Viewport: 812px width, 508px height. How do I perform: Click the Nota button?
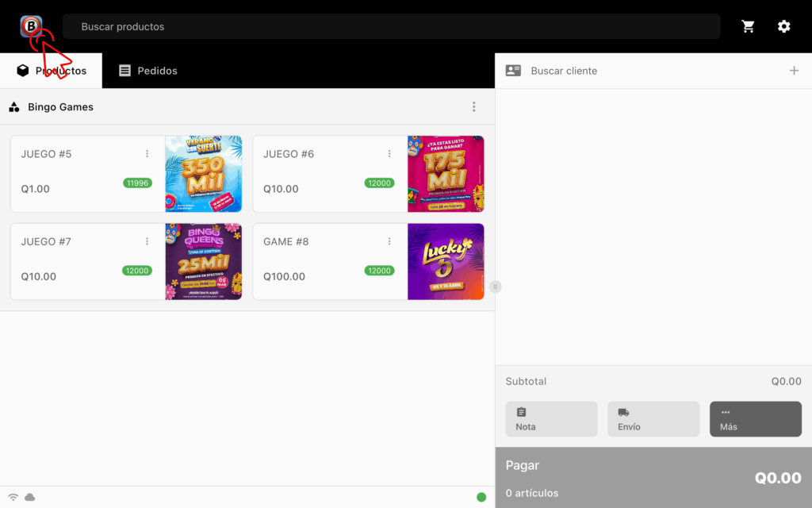pyautogui.click(x=551, y=419)
